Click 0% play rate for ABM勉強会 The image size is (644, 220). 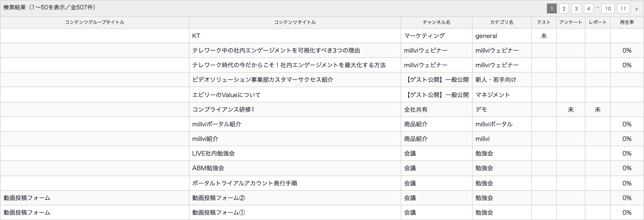(x=627, y=168)
